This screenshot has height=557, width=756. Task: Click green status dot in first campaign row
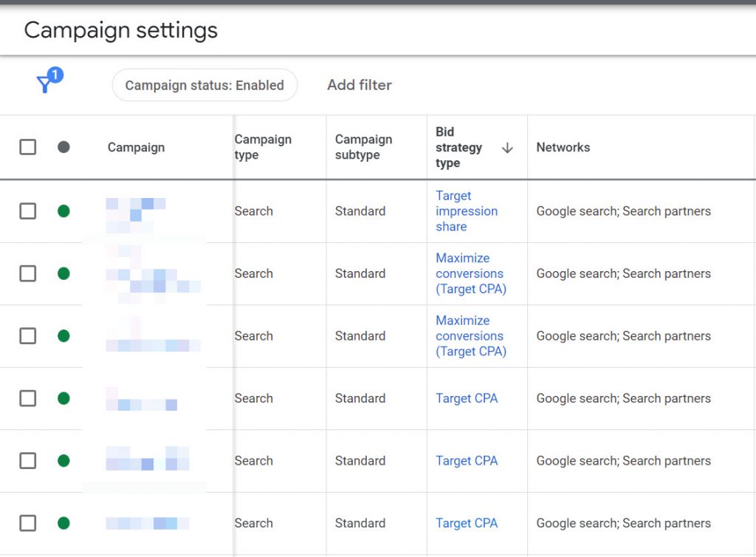click(63, 211)
